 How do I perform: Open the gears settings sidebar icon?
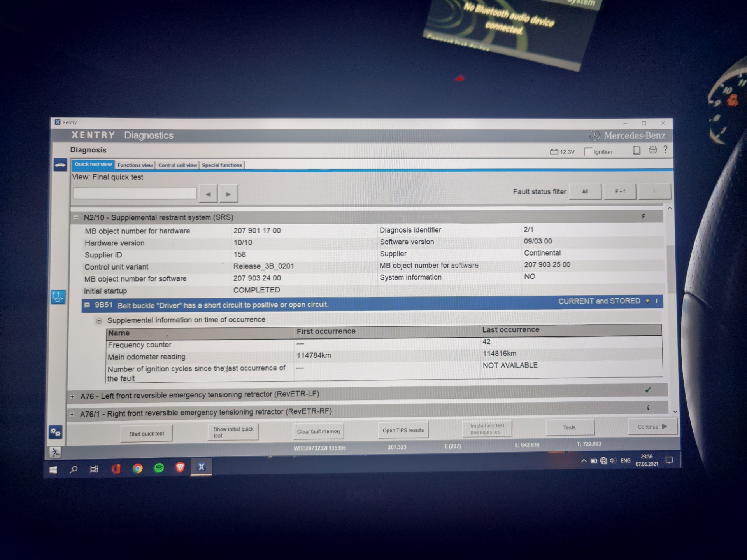point(56,432)
